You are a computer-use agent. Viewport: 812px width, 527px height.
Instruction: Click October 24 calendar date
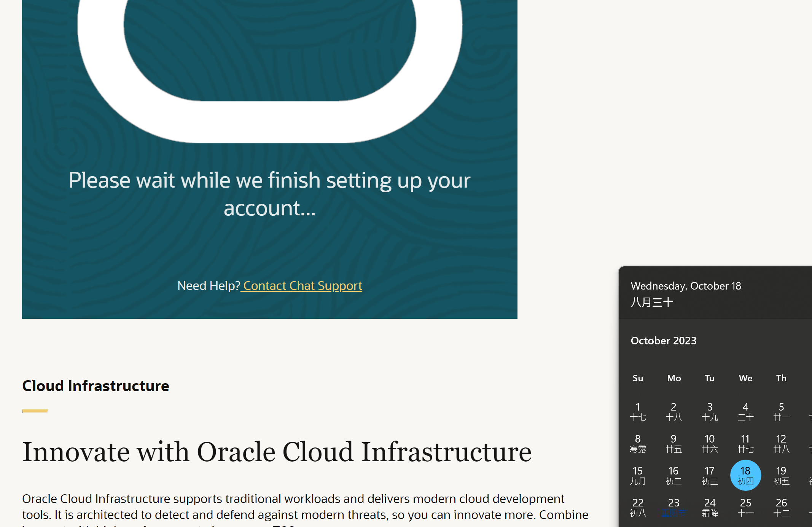[x=709, y=507]
